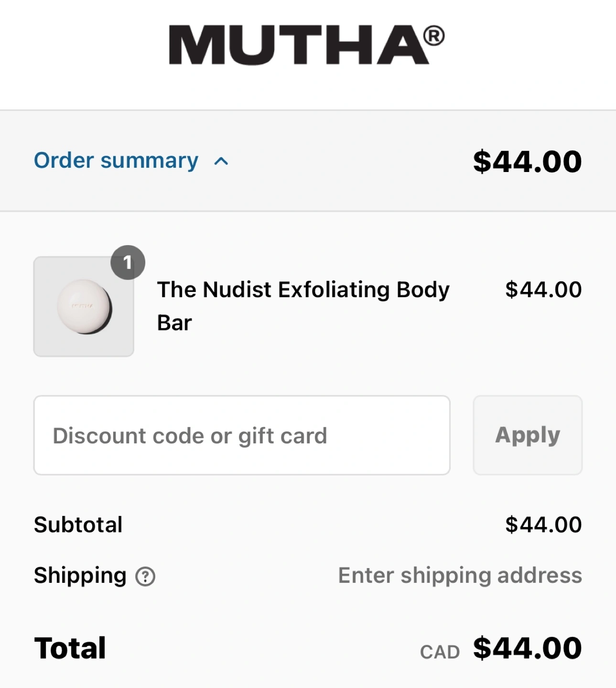The height and width of the screenshot is (688, 616).
Task: Click the order summary header $44.00 amount
Action: (x=527, y=161)
